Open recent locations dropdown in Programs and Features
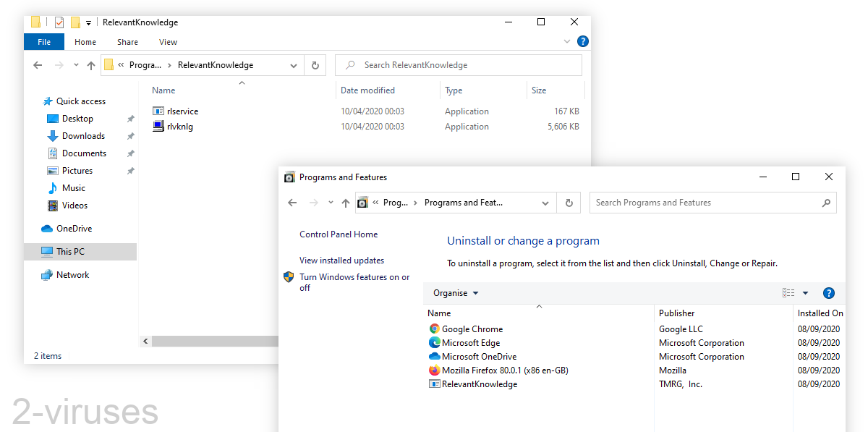868x432 pixels. [331, 203]
